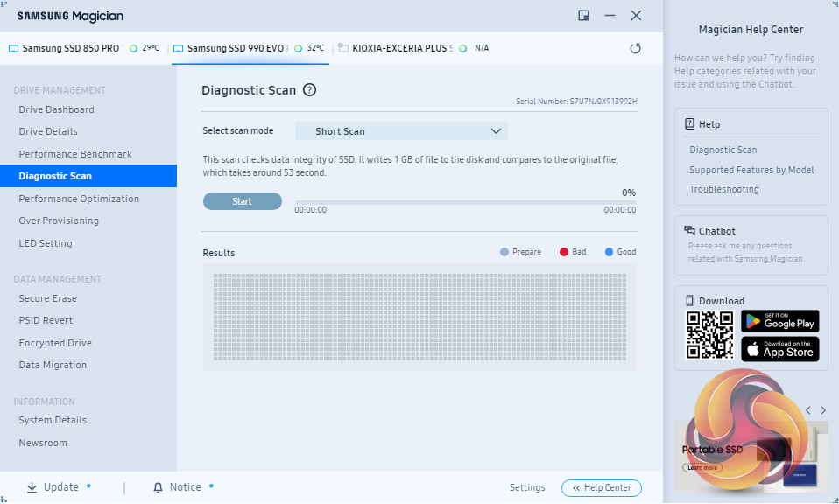Click the Download phone icon
This screenshot has width=839, height=504.
tap(690, 300)
